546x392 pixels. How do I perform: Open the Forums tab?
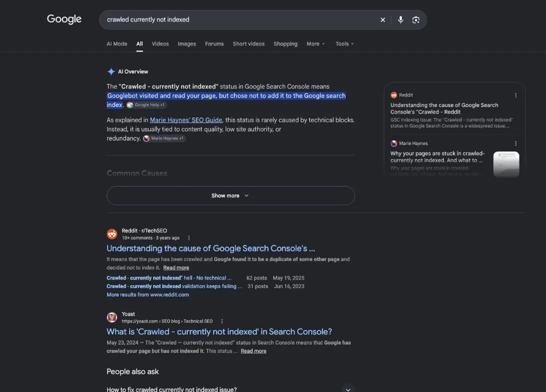214,44
